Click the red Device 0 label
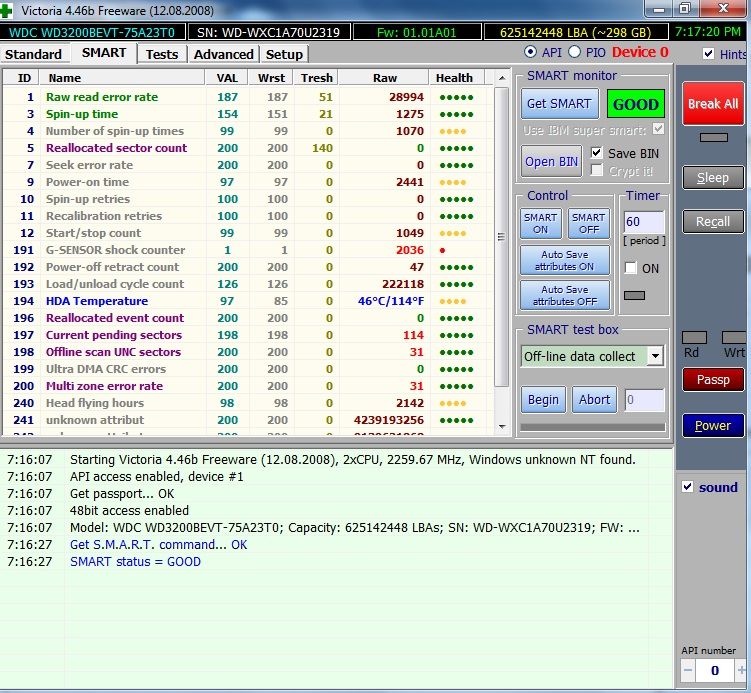This screenshot has height=693, width=751. (x=640, y=52)
